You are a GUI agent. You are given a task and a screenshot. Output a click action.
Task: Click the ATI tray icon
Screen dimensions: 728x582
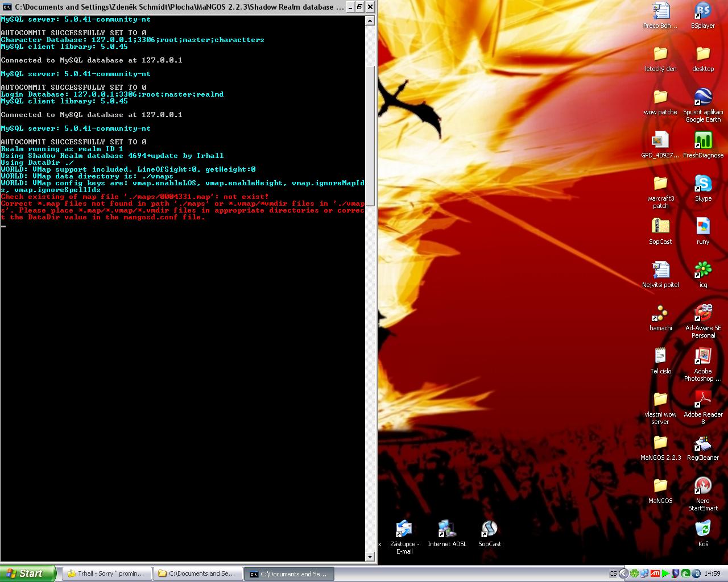pos(655,573)
